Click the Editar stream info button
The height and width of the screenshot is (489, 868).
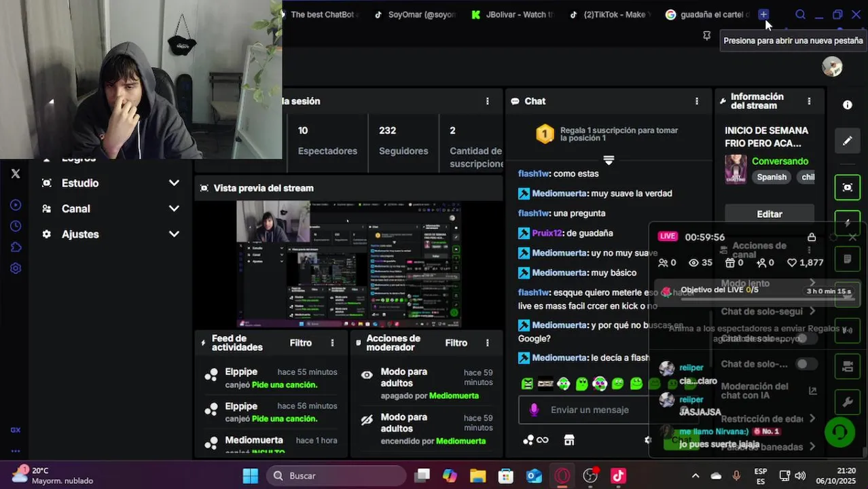tap(770, 214)
